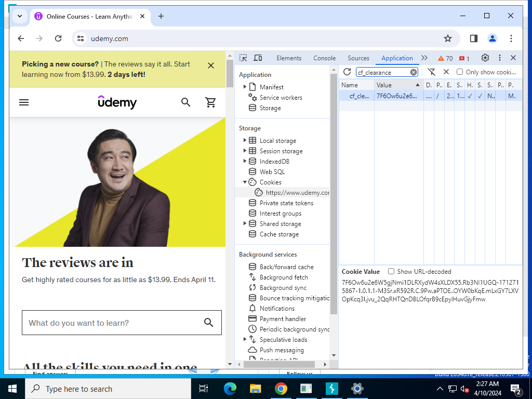This screenshot has width=532, height=399.
Task: Bookmark this page with star icon
Action: coord(447,38)
